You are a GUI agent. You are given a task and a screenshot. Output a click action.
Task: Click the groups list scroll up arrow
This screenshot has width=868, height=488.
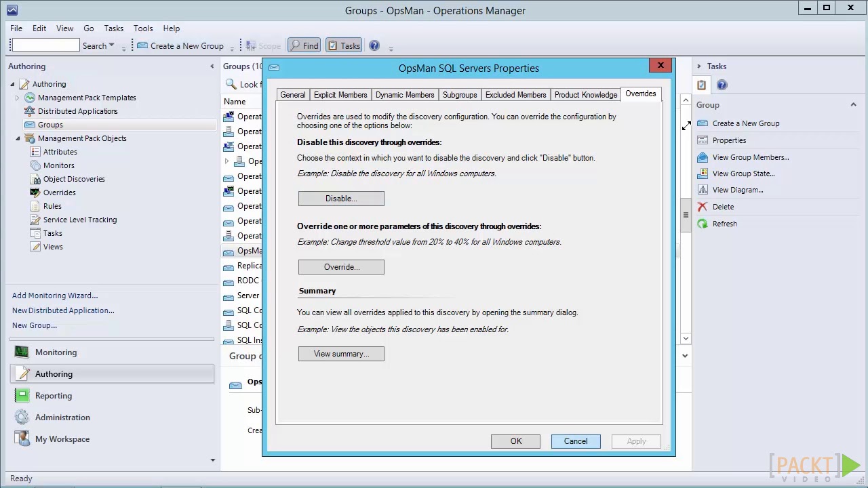click(686, 100)
